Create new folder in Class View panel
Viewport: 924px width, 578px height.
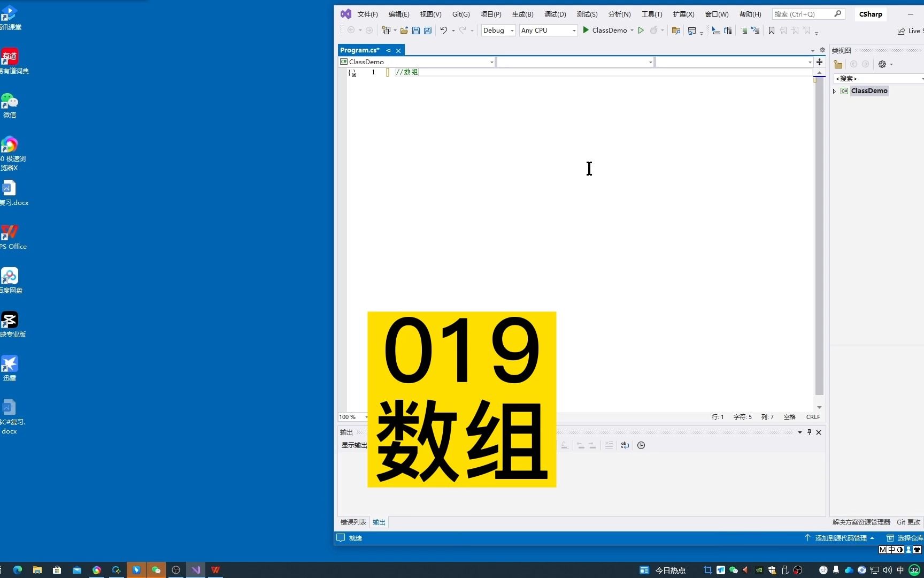[838, 64]
